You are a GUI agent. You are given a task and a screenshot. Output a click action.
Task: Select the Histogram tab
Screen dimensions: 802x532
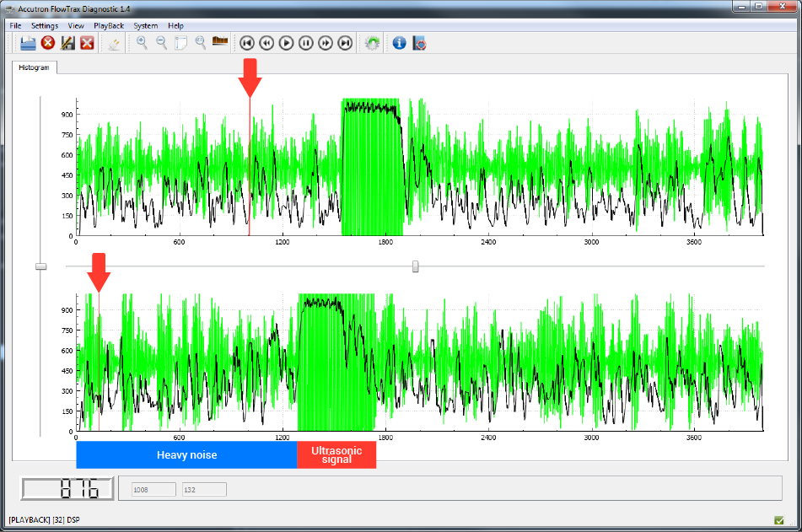click(35, 67)
